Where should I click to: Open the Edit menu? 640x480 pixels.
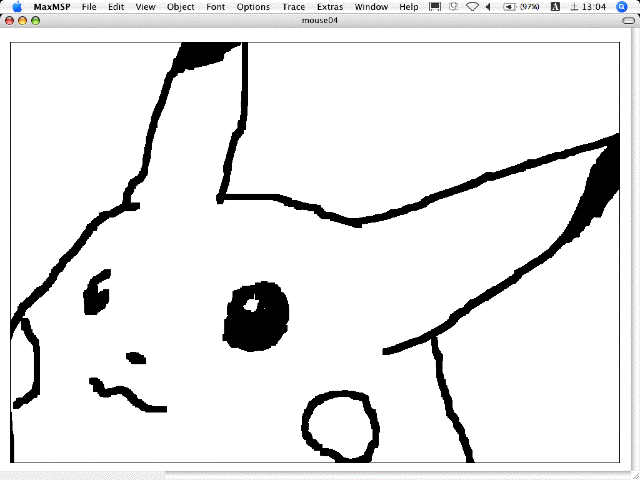(x=116, y=7)
